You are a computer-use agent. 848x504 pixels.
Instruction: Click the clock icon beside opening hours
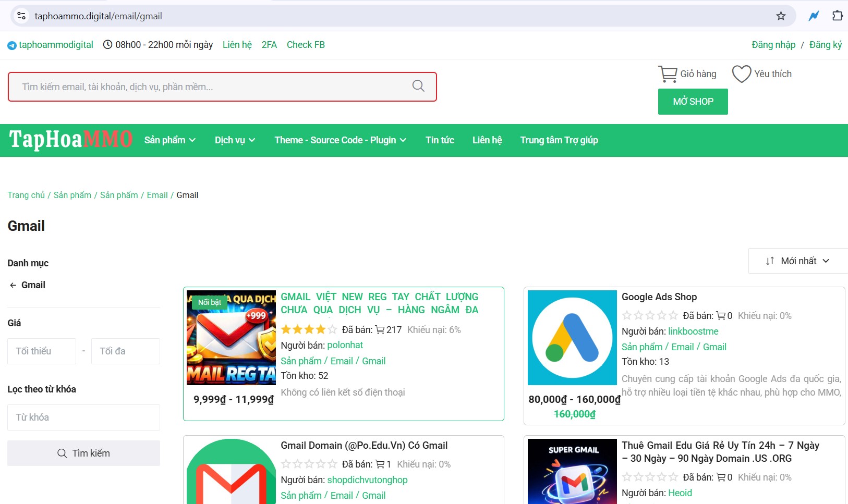click(x=107, y=44)
